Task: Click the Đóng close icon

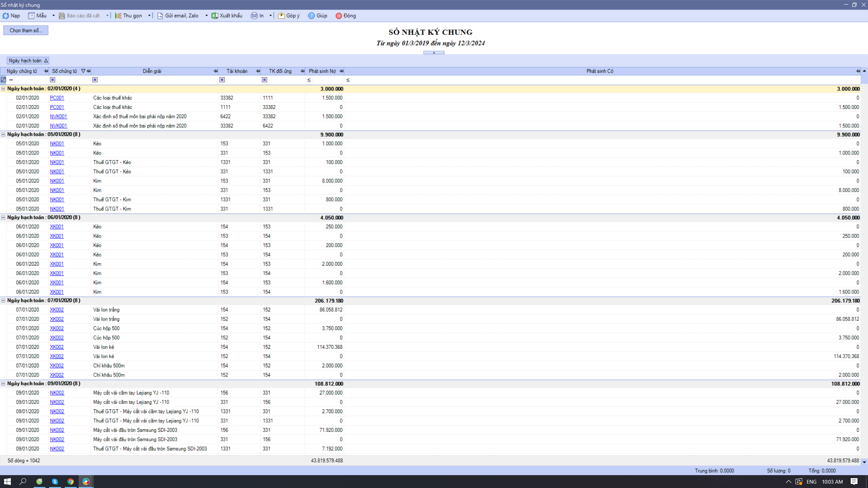Action: coord(338,16)
